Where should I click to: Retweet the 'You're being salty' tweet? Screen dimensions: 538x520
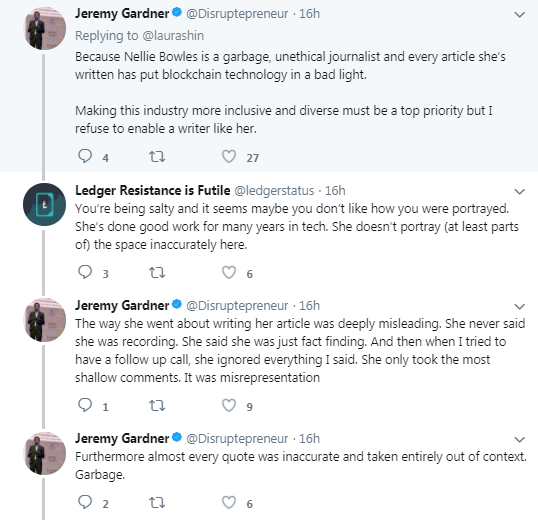point(157,273)
